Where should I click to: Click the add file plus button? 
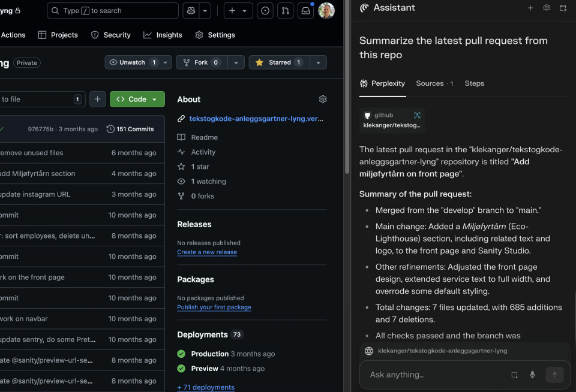coord(97,99)
